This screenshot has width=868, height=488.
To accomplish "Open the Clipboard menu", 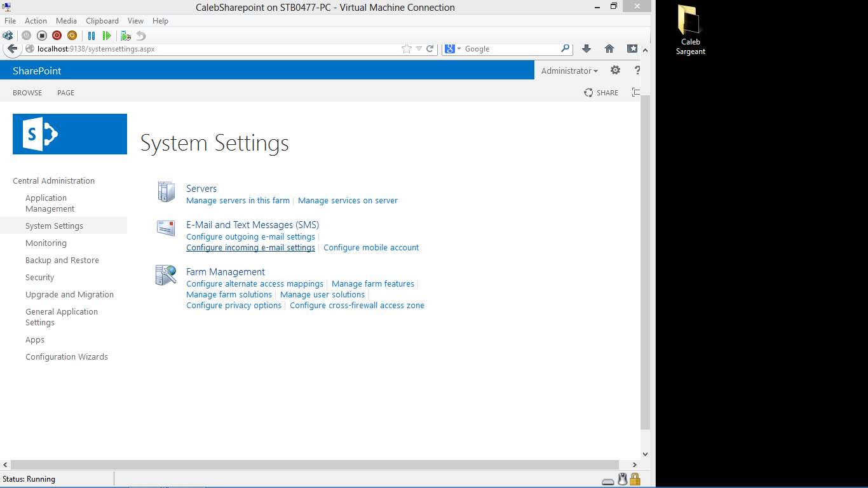I will pyautogui.click(x=102, y=21).
